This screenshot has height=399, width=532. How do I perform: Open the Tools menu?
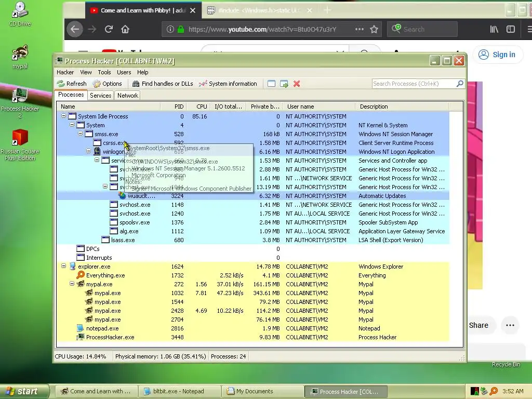[x=104, y=72]
